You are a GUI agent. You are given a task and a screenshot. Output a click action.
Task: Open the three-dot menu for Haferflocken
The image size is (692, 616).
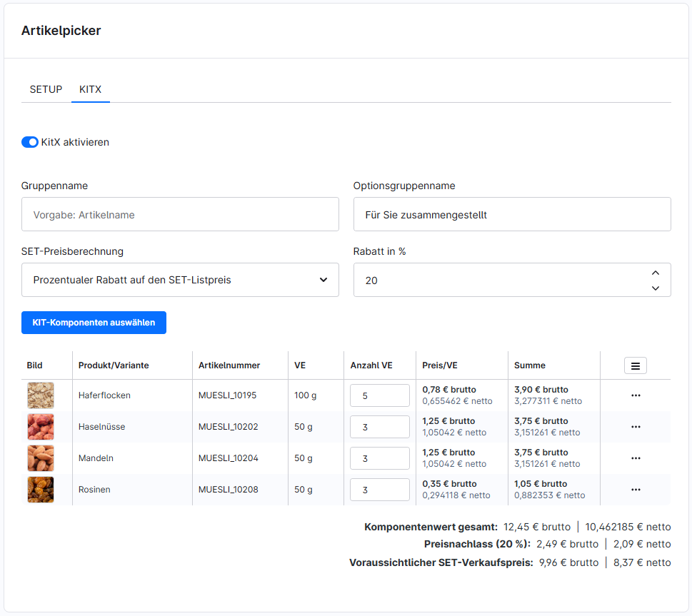pos(636,395)
